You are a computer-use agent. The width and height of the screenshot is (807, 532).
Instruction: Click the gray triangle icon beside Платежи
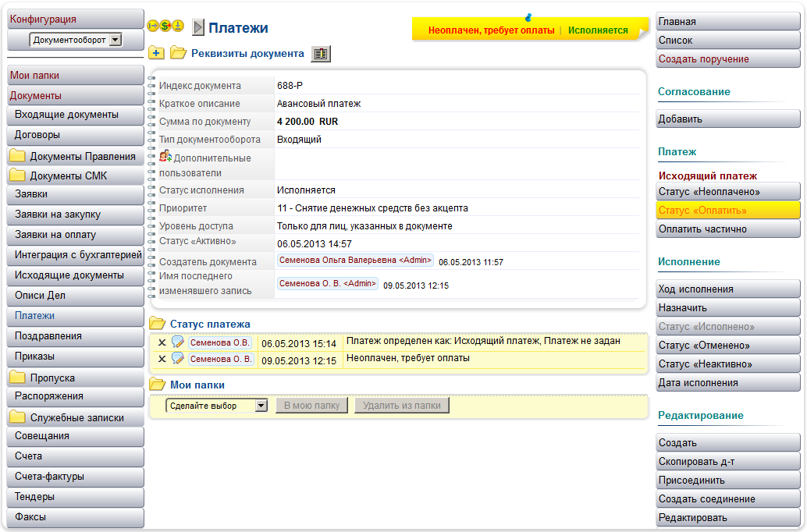pos(198,28)
